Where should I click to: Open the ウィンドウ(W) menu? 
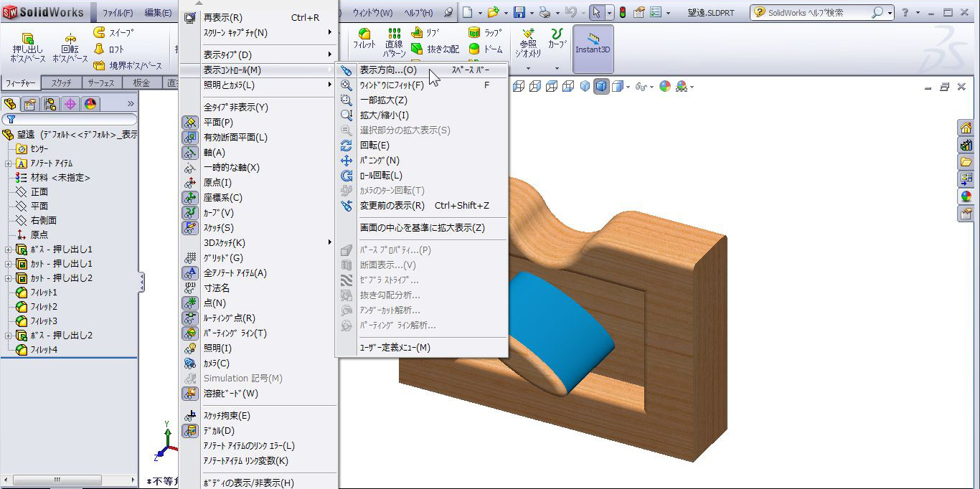[x=373, y=13]
